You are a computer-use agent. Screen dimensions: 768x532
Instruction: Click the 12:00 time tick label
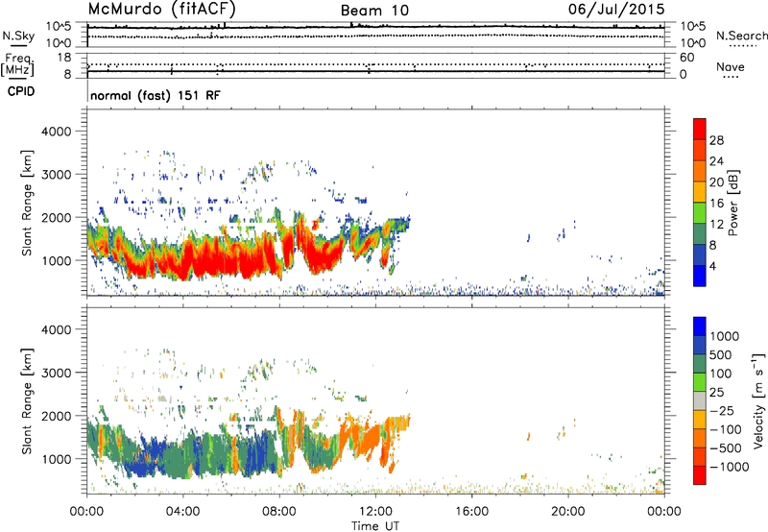[375, 512]
